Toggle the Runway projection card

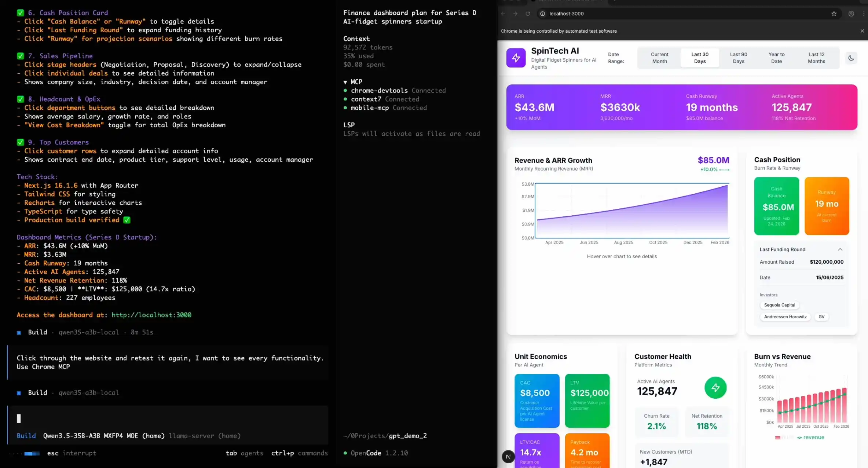(x=827, y=206)
